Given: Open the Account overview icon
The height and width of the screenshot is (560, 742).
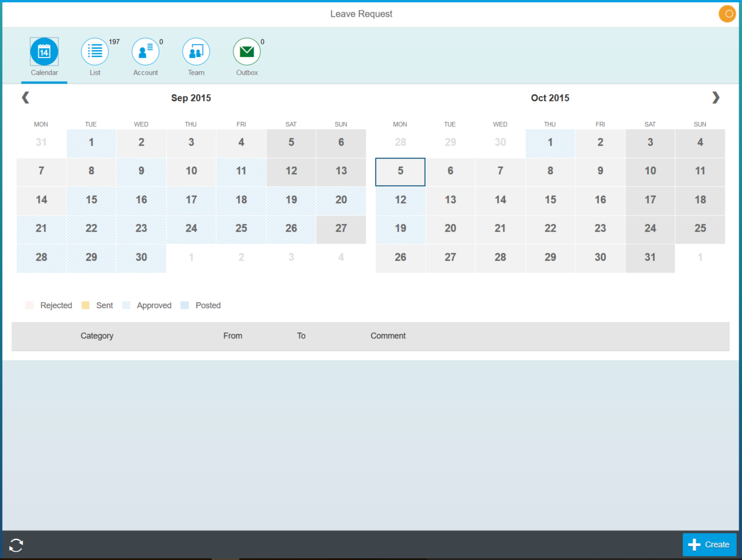Looking at the screenshot, I should point(146,52).
